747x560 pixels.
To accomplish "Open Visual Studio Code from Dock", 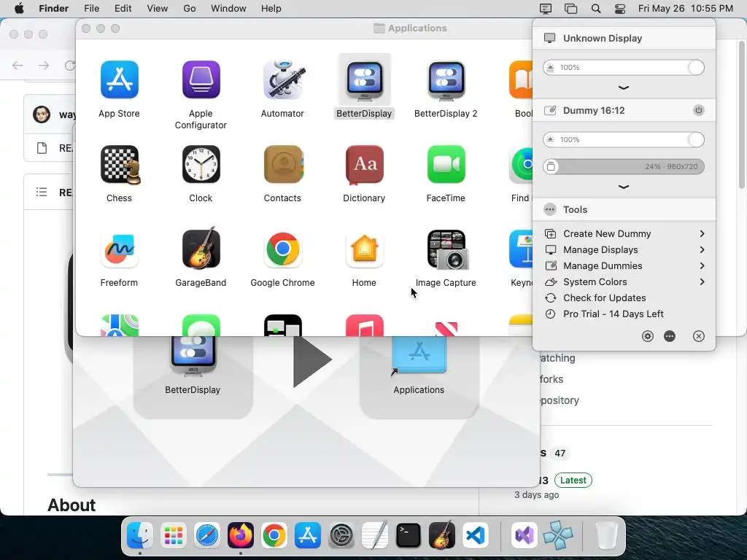I will pyautogui.click(x=476, y=535).
